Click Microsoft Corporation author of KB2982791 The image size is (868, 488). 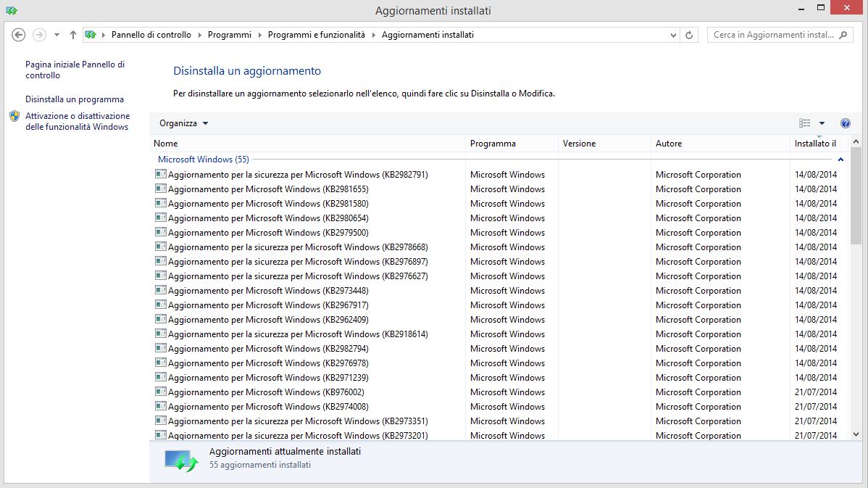[x=698, y=175]
